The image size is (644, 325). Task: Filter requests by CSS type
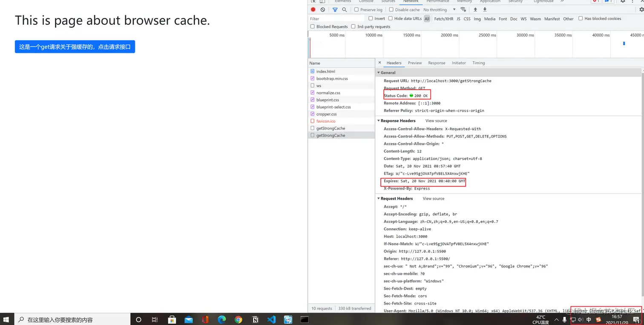467,19
